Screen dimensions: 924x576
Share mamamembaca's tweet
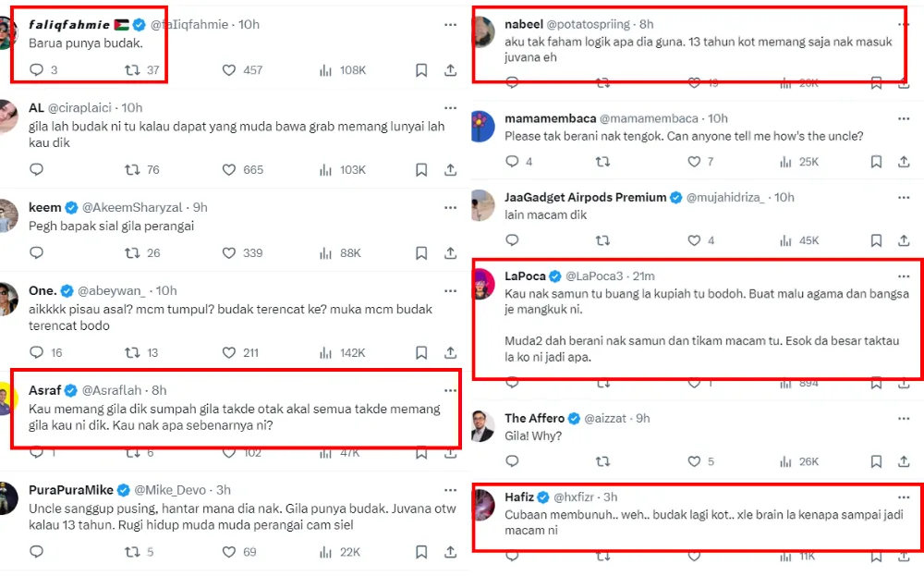[x=904, y=162]
